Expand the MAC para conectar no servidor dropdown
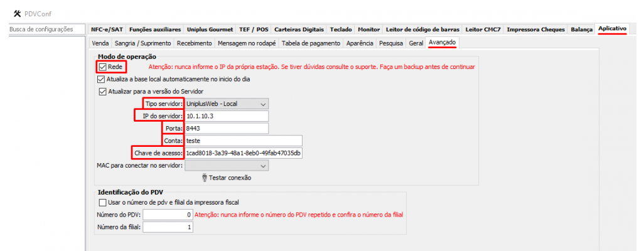 (x=226, y=166)
